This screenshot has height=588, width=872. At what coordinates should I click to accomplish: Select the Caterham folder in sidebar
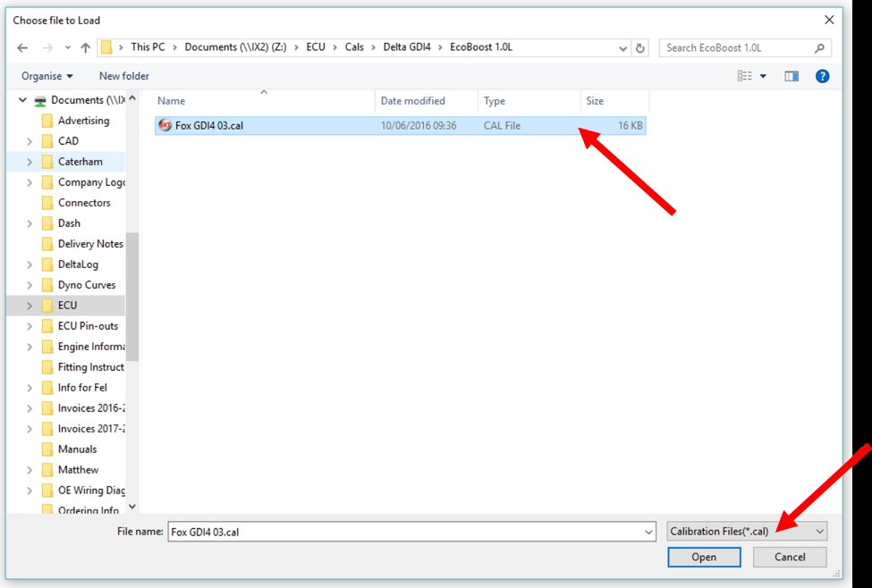[80, 162]
